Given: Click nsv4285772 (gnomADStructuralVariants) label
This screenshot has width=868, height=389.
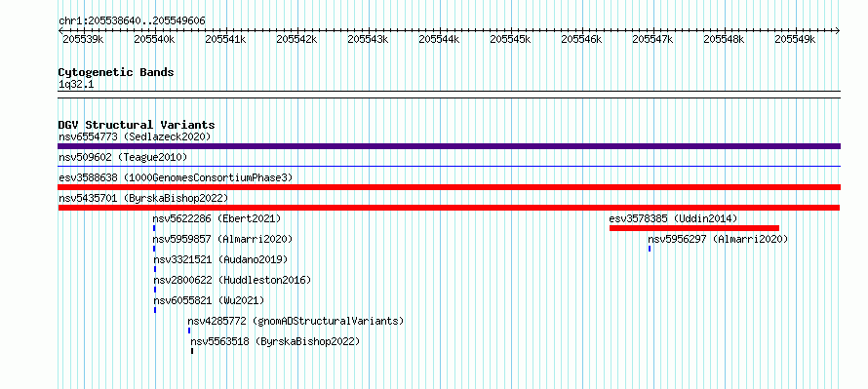Looking at the screenshot, I should (x=296, y=321).
